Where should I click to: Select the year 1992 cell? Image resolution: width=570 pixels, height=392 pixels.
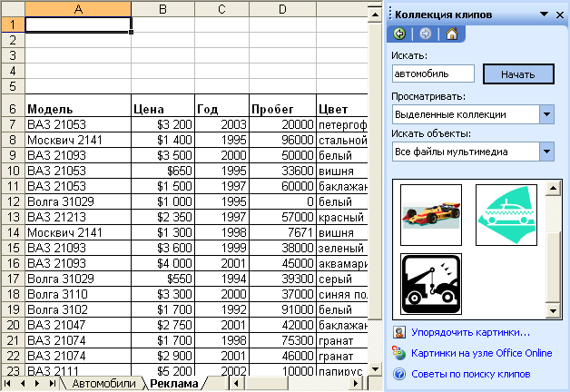pyautogui.click(x=221, y=309)
